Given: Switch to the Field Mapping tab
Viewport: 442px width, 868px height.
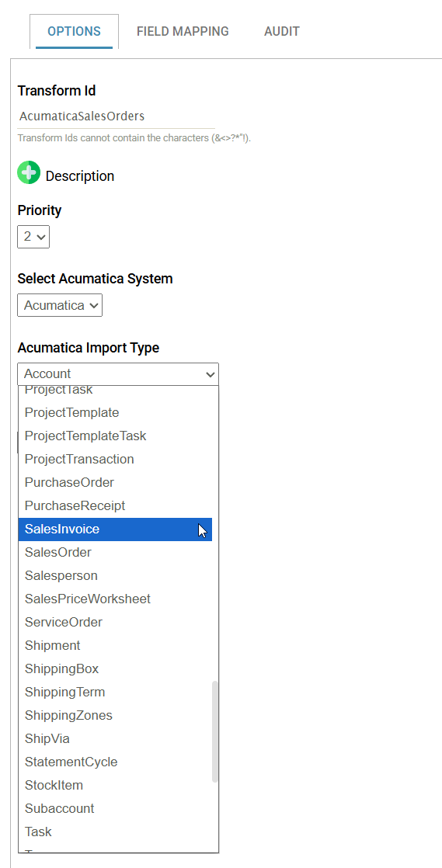Looking at the screenshot, I should click(183, 32).
